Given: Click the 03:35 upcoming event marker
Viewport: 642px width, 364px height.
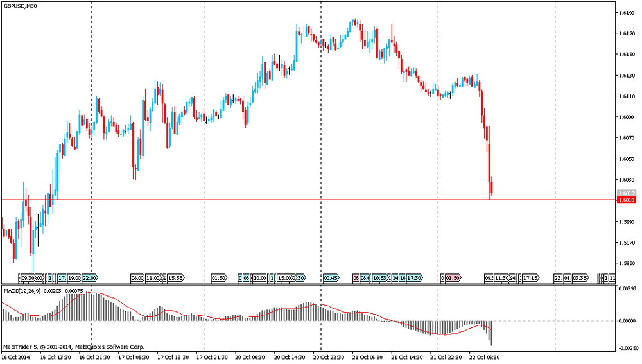Looking at the screenshot, I should point(580,278).
